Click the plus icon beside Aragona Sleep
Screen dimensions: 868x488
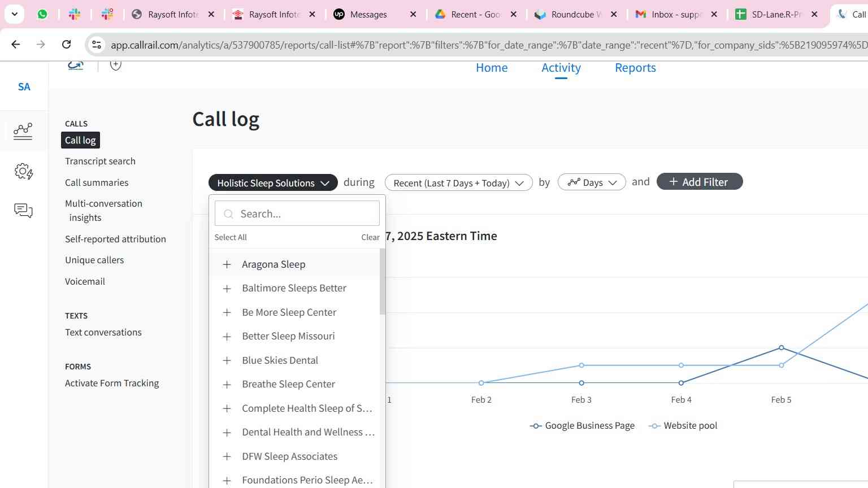(227, 264)
